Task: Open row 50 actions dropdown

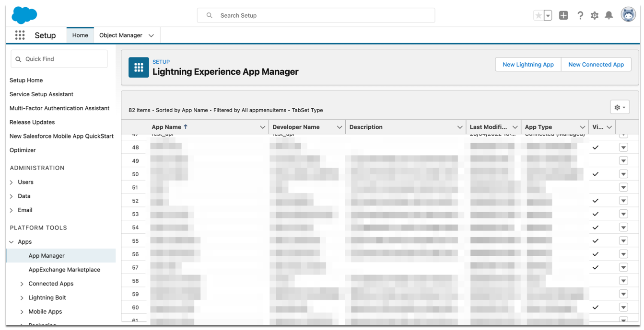Action: 623,174
